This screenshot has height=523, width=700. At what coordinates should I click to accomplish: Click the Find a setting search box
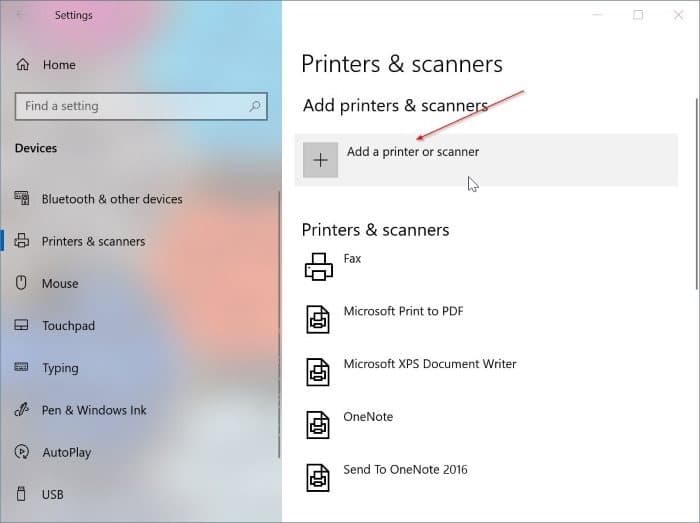coord(141,106)
